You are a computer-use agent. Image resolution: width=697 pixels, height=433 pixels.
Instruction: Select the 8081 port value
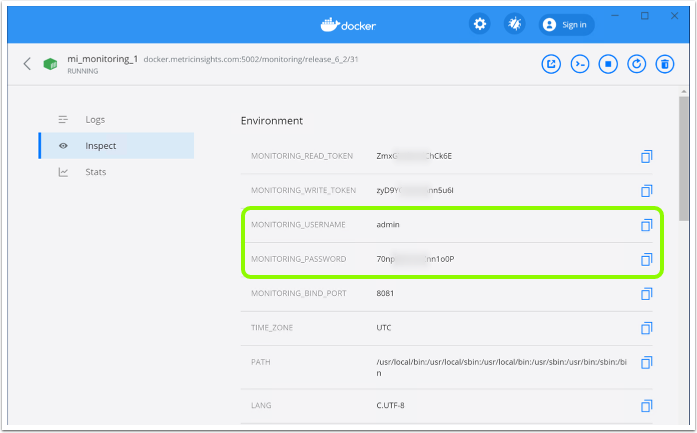tap(385, 293)
